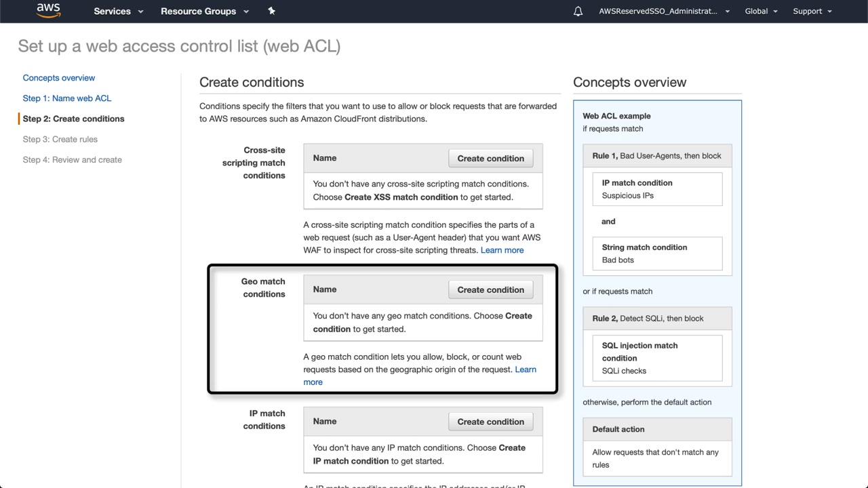Create a geo match condition
868x488 pixels.
click(490, 290)
